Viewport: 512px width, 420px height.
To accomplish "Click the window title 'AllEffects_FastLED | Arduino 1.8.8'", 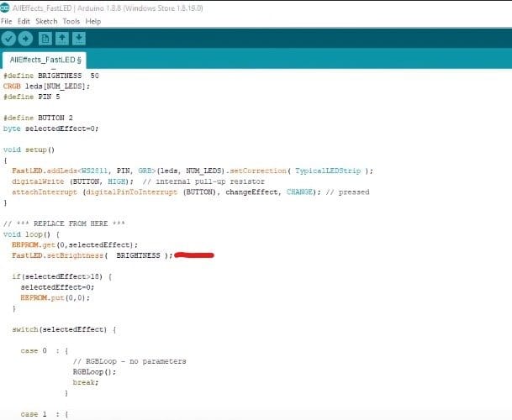I will pyautogui.click(x=108, y=8).
